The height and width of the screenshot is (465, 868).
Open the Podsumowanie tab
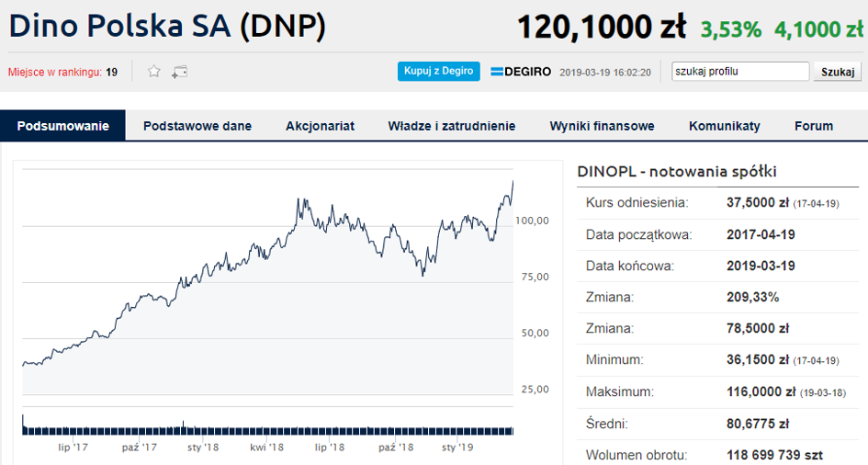coord(62,126)
